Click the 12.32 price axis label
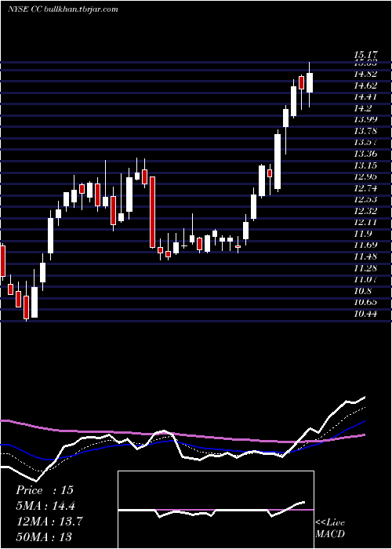 (365, 211)
